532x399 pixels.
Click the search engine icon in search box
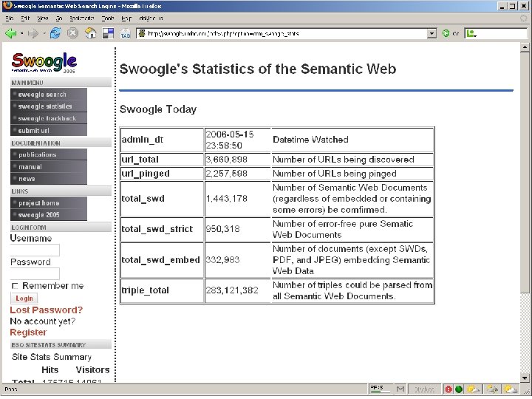tap(471, 33)
